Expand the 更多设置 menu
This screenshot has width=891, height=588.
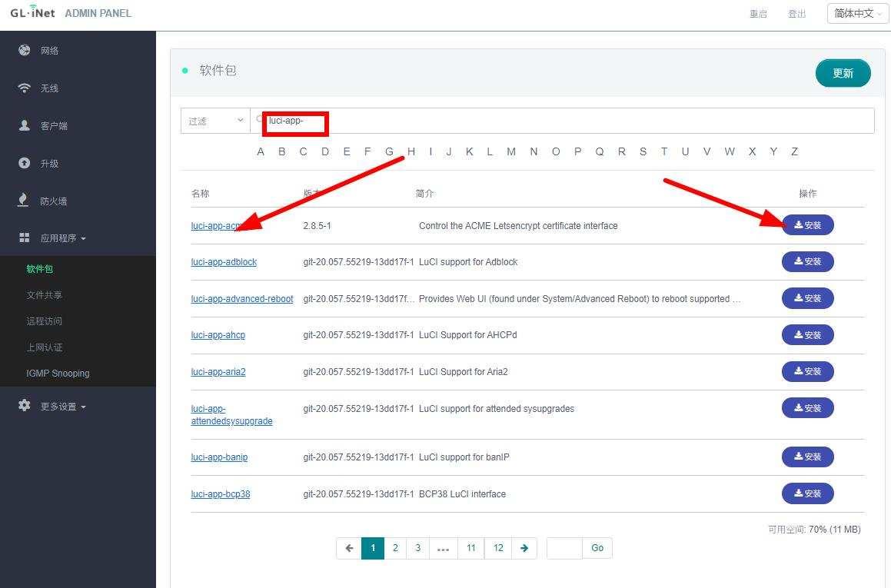pyautogui.click(x=63, y=406)
